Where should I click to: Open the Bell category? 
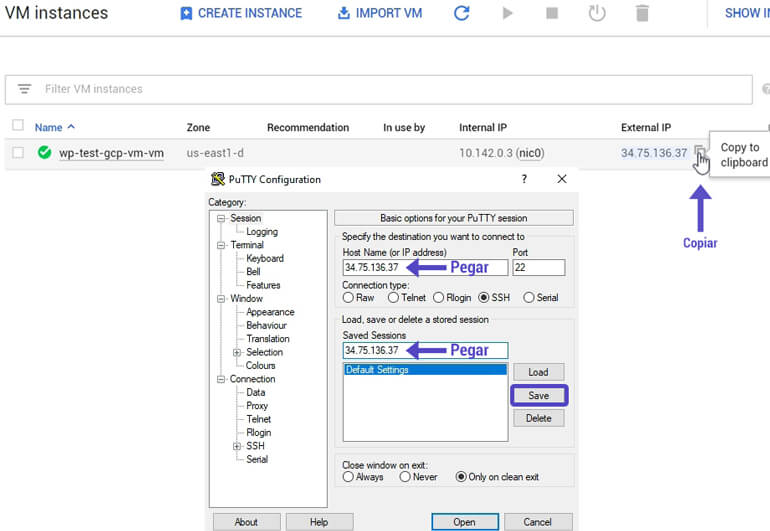click(x=253, y=272)
